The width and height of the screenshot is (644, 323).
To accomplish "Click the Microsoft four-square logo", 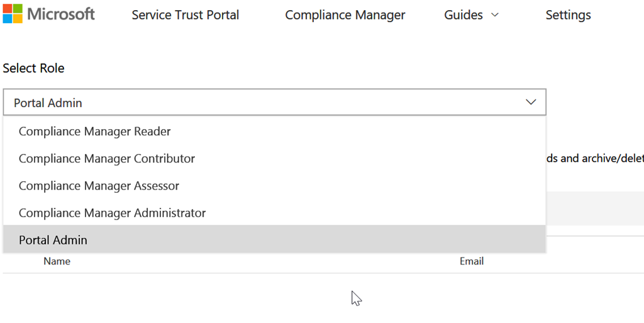I will 13,14.
